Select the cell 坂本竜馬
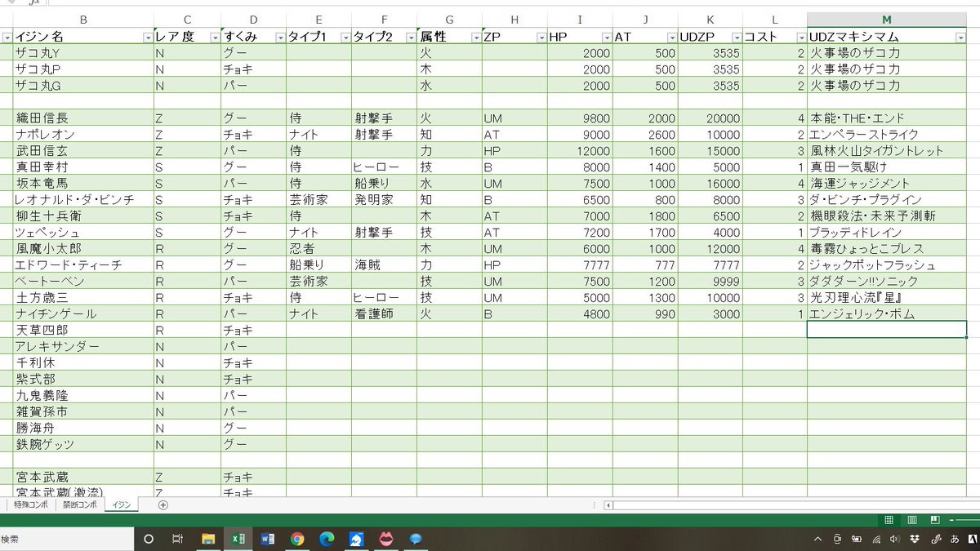 [82, 184]
